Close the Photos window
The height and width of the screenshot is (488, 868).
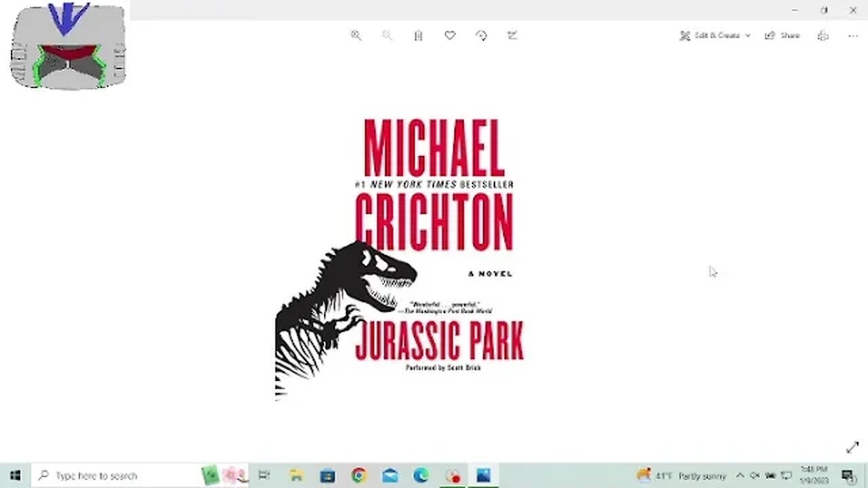[x=853, y=10]
